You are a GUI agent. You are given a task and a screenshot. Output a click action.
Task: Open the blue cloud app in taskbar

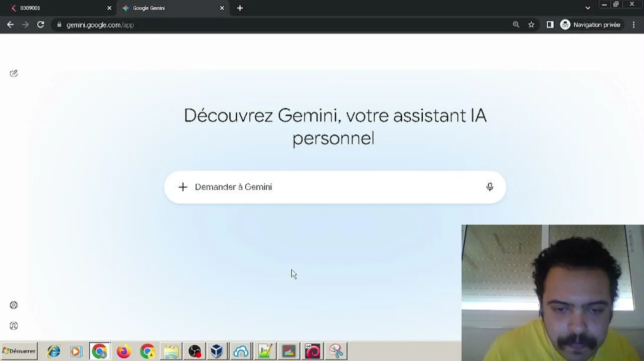(241, 351)
